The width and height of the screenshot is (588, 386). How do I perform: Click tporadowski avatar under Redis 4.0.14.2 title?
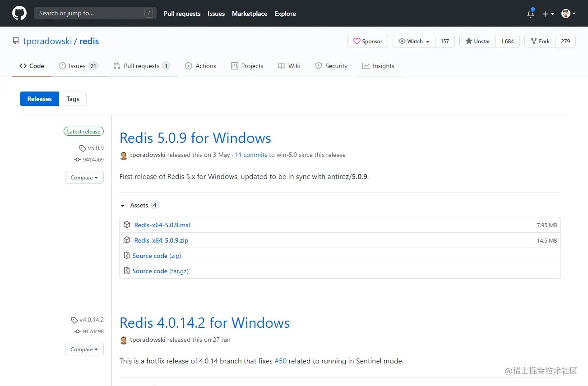point(124,340)
